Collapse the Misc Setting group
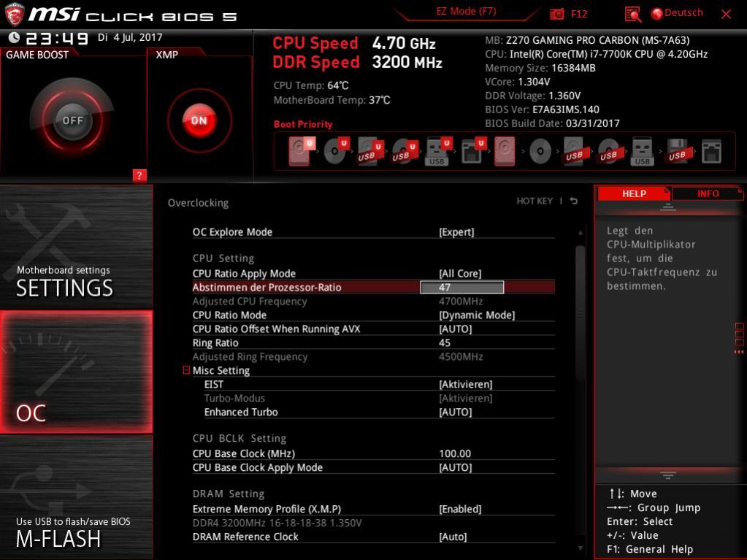 [x=186, y=370]
